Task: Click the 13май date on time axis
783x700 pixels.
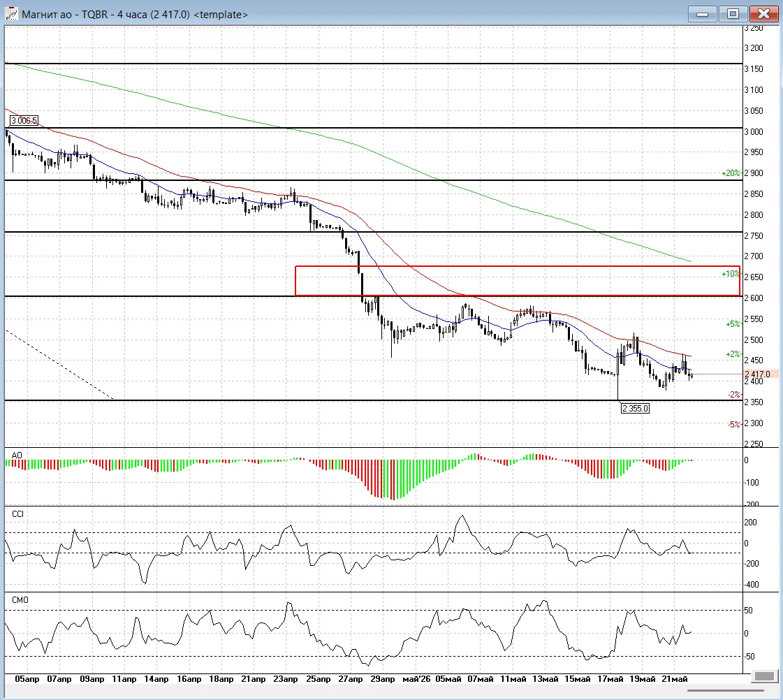Action: [546, 679]
